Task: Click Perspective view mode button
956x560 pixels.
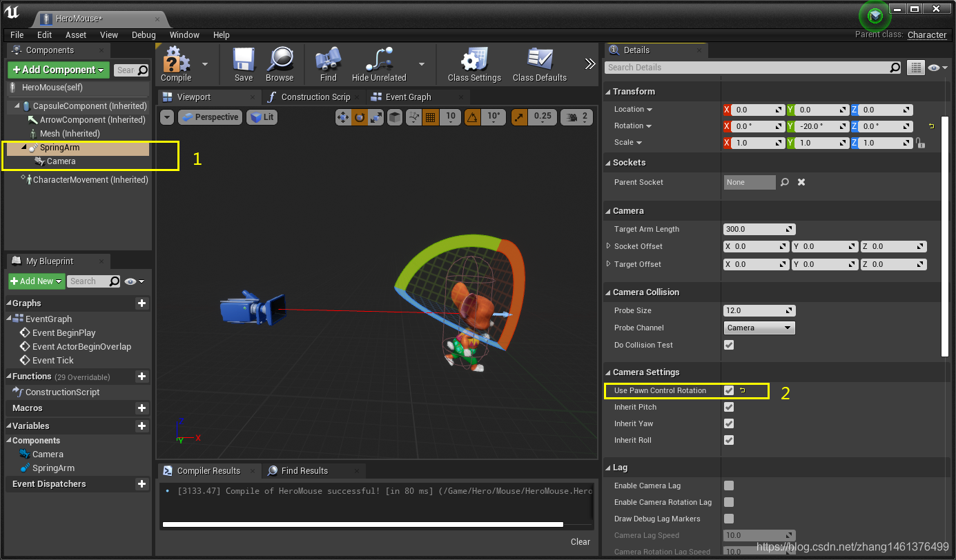Action: click(x=210, y=117)
